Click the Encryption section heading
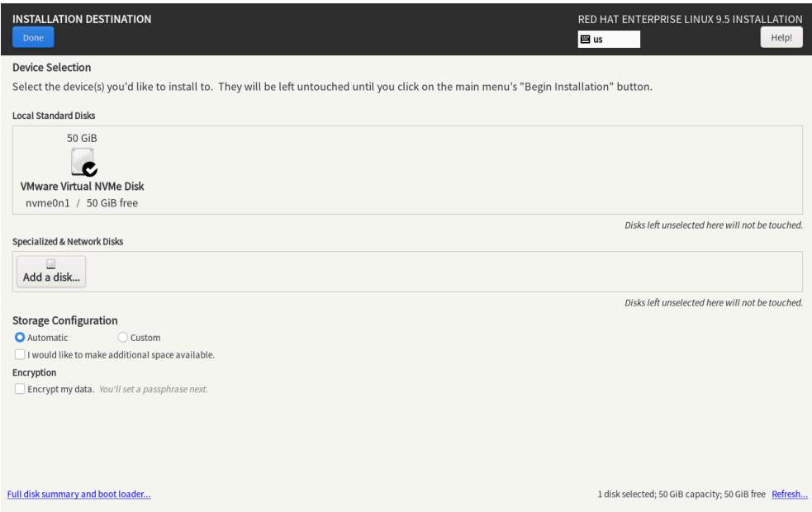This screenshot has width=812, height=512. (34, 372)
